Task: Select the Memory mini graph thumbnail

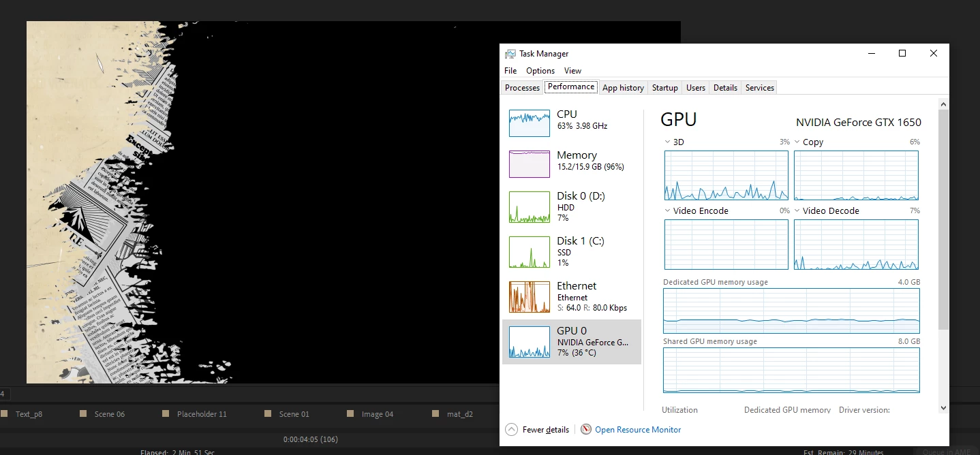Action: [530, 164]
